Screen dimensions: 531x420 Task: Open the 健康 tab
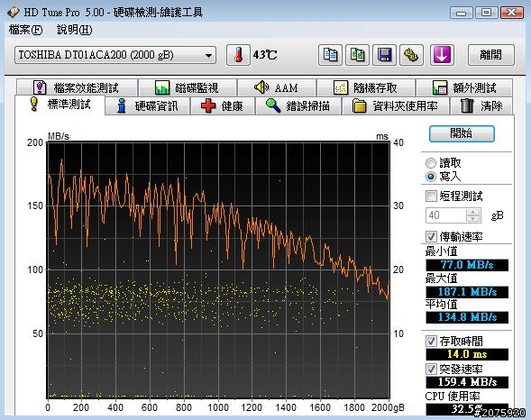(223, 106)
